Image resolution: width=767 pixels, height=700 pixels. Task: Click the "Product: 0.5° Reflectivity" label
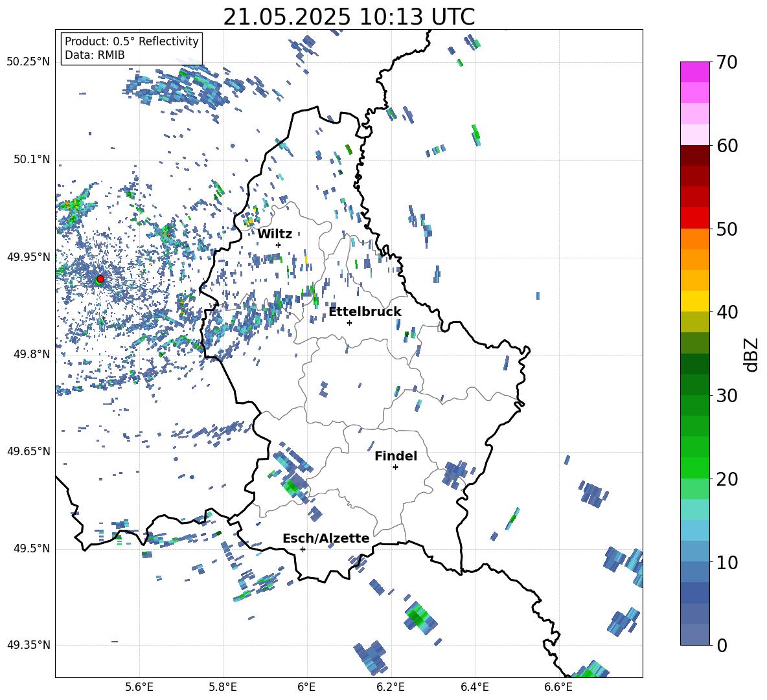(132, 41)
